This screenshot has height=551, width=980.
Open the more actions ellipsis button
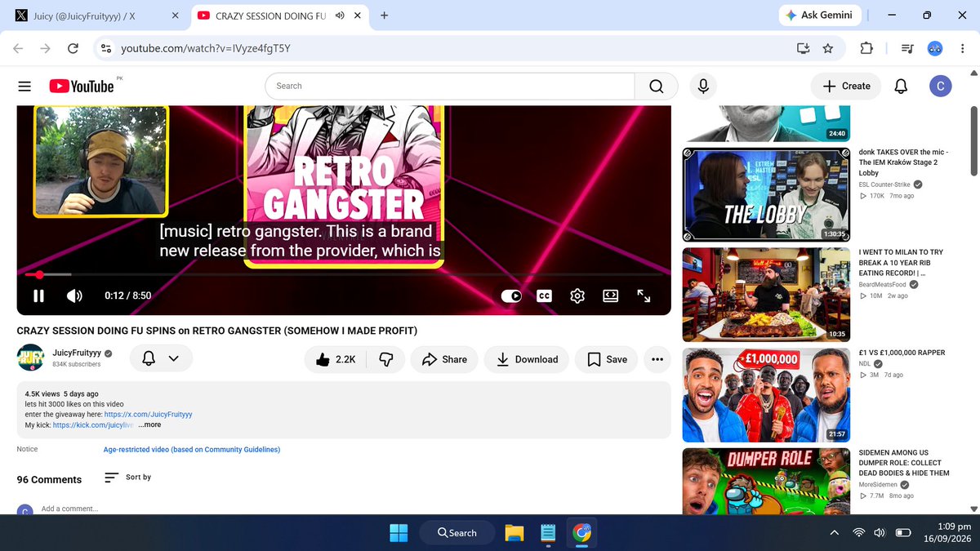coord(657,359)
